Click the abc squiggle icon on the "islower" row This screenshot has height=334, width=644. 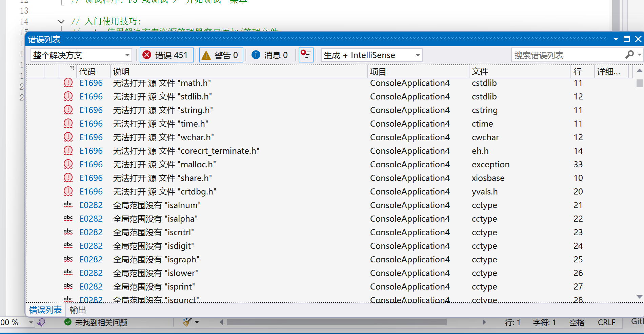68,273
